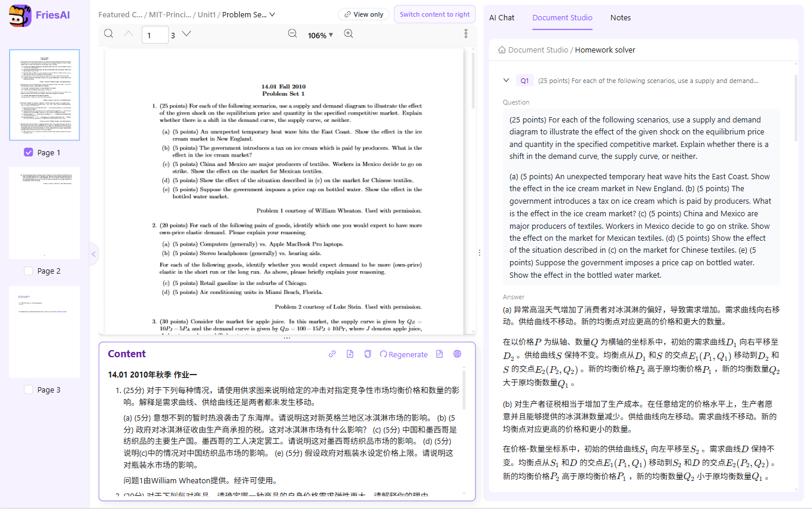The width and height of the screenshot is (812, 509).
Task: Open the MIT-Princi... breadcrumb link
Action: click(170, 14)
